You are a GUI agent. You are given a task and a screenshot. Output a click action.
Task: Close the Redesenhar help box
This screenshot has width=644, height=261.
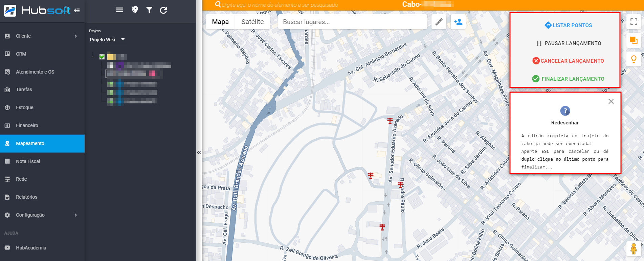pos(611,101)
